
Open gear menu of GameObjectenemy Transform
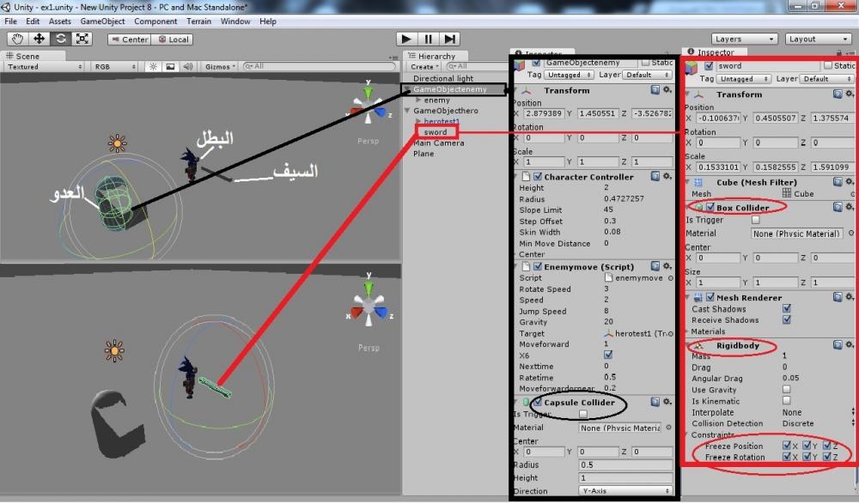point(667,90)
